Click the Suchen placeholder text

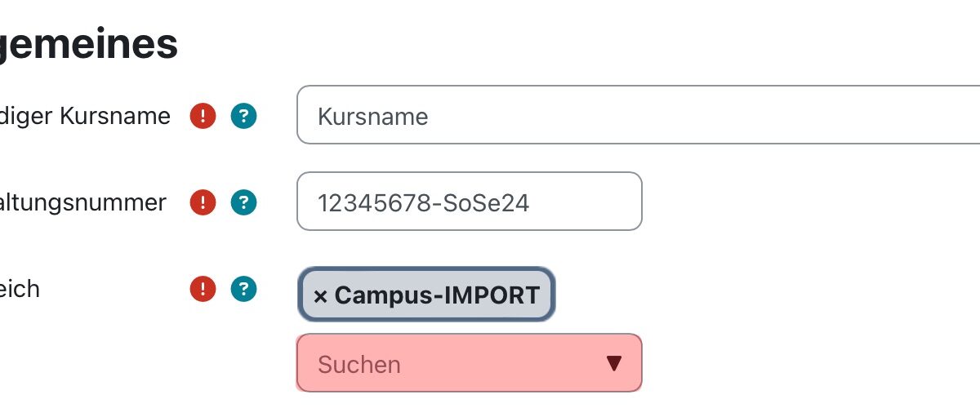(x=359, y=364)
